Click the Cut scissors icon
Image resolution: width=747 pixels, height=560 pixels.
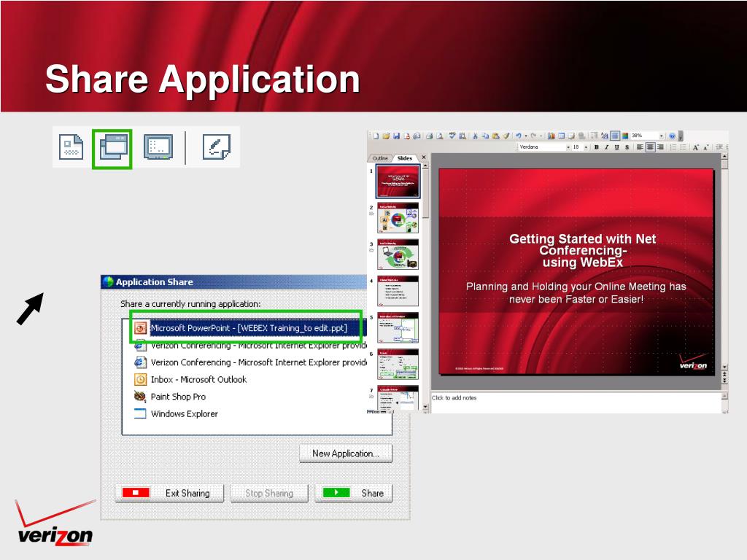click(475, 136)
